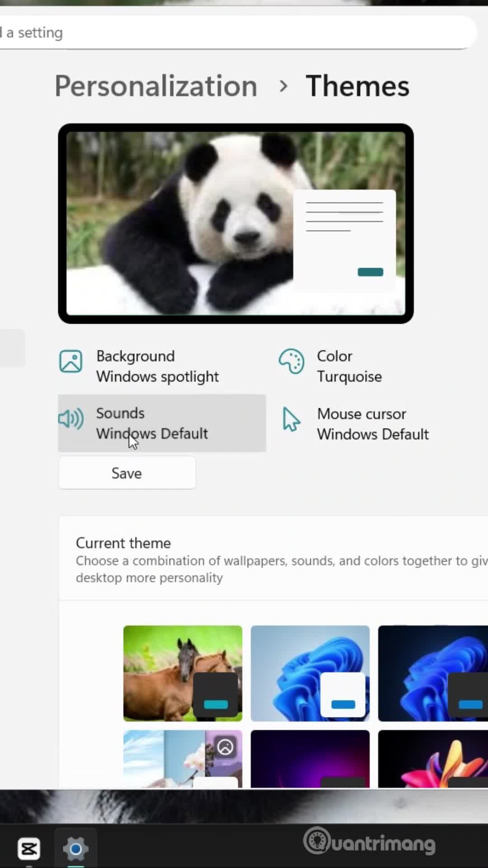Click the Color palette icon

click(x=291, y=361)
